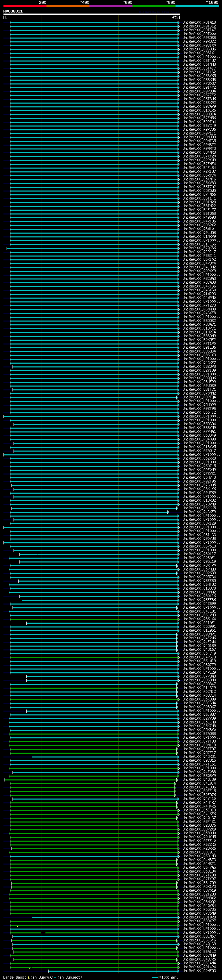The height and width of the screenshot is (980, 222).
Task: Open hit UniRef100_C6T4U7
Action: (x=199, y=61)
